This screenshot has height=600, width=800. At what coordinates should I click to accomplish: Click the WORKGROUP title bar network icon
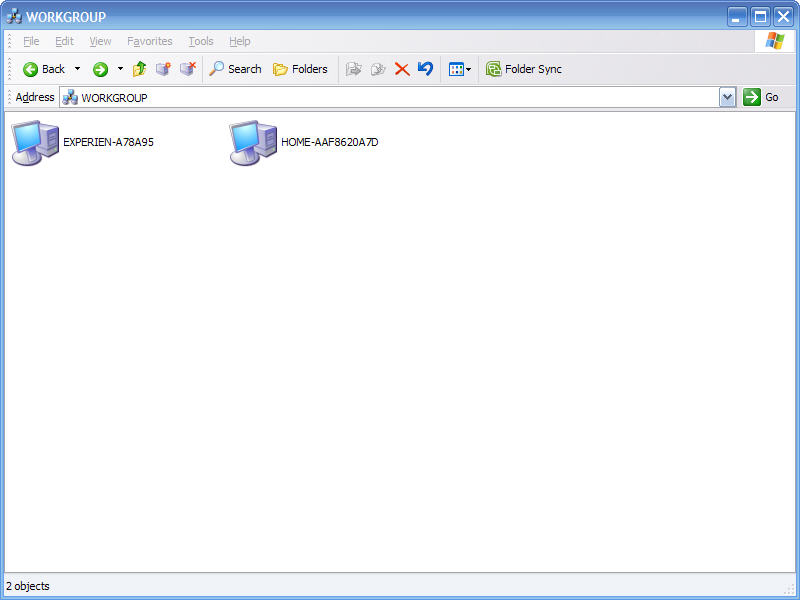point(14,16)
